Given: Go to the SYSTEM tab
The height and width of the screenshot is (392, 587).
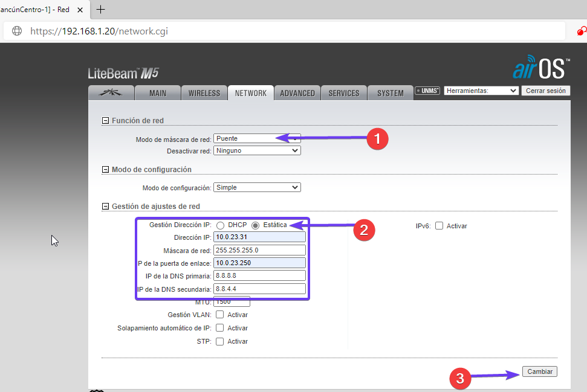Looking at the screenshot, I should [390, 93].
